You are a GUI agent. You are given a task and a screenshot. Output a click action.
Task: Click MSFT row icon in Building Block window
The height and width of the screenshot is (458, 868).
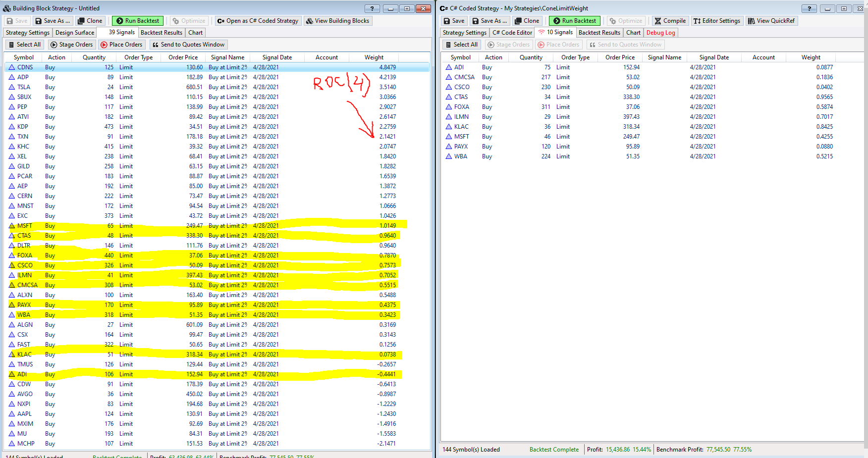[12, 226]
